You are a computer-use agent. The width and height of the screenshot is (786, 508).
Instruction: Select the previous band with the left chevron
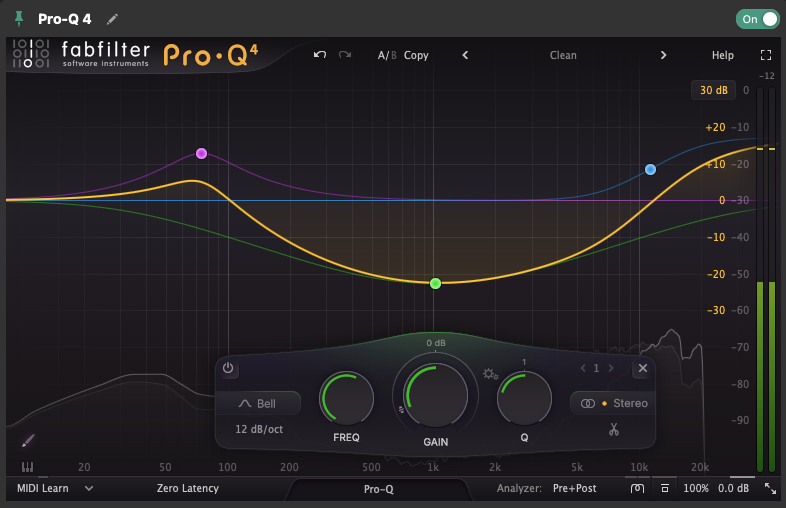pos(582,368)
